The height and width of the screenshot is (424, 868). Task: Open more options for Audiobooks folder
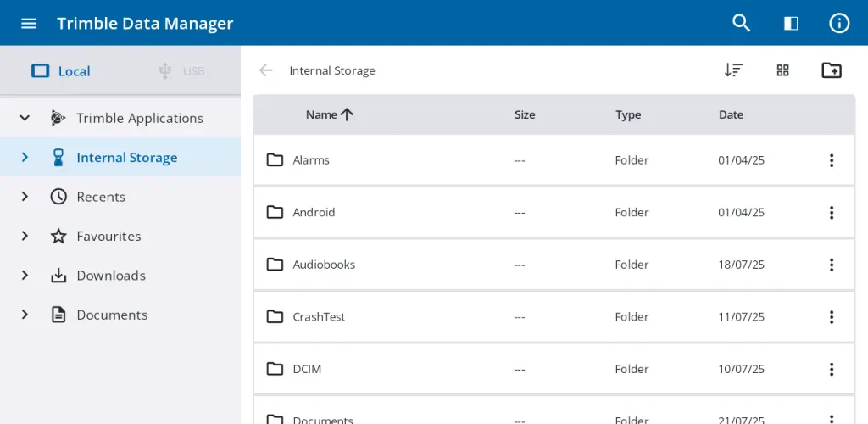click(x=832, y=265)
